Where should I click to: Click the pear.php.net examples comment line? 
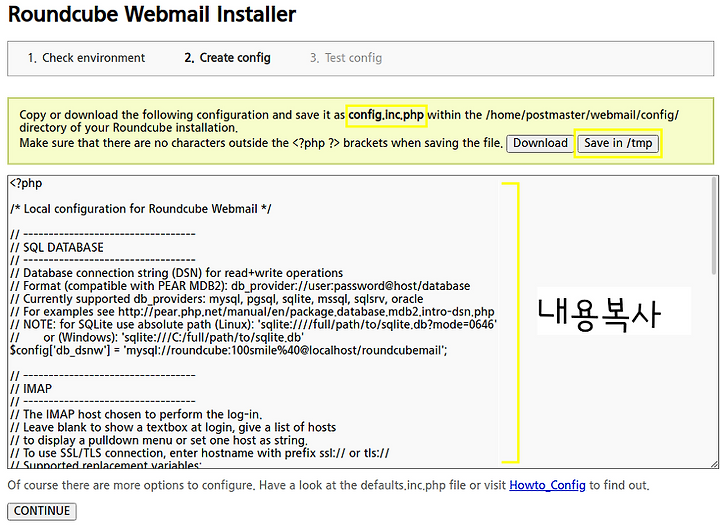tap(252, 312)
